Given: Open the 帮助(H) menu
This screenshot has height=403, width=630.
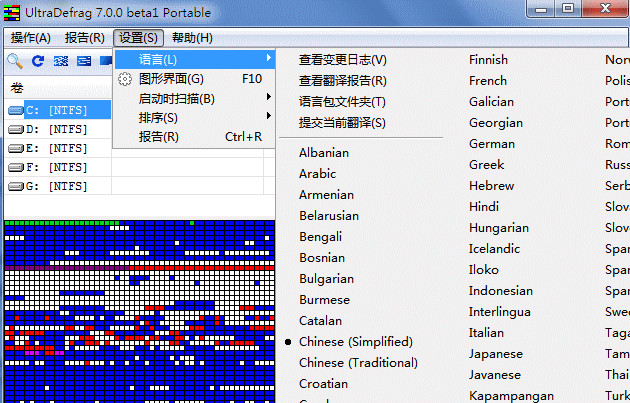Looking at the screenshot, I should tap(192, 38).
